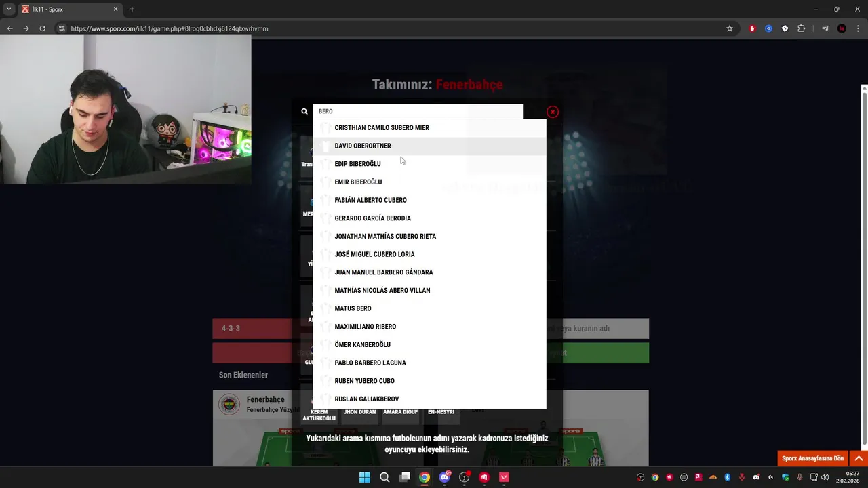
Task: Open Chrome media controls icon
Action: click(x=825, y=28)
